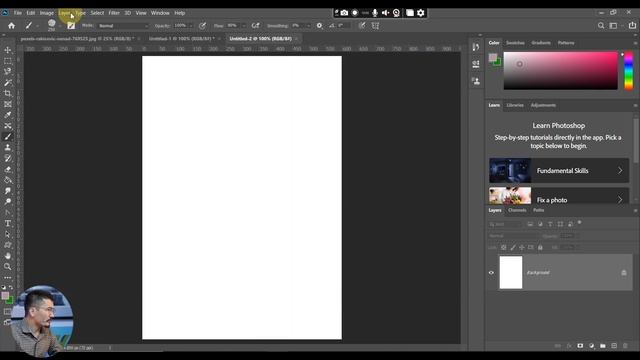Click inside the color picker field
The height and width of the screenshot is (360, 640).
560,71
